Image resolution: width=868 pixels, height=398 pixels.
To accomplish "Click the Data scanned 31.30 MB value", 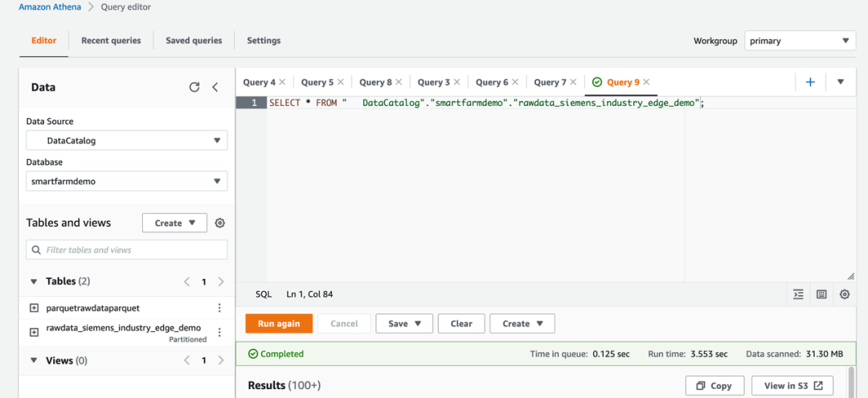I will [825, 354].
